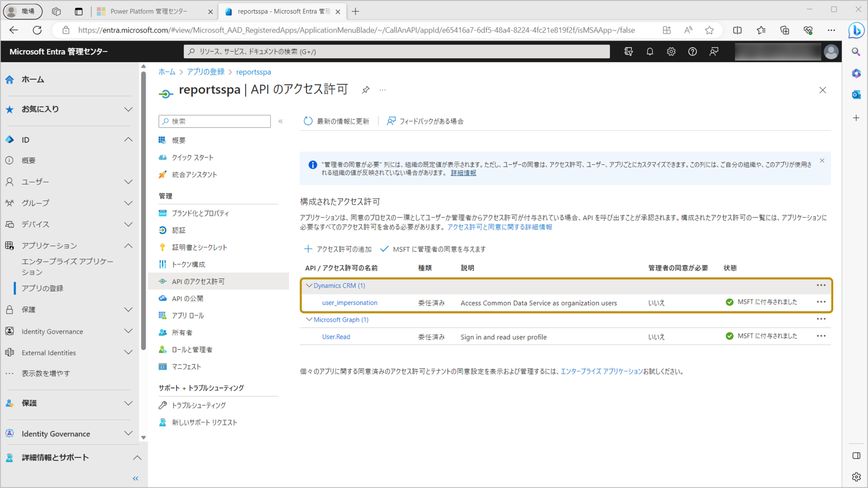Screen dimensions: 868x488
Task: Collapse the left navigation pane
Action: [x=135, y=478]
